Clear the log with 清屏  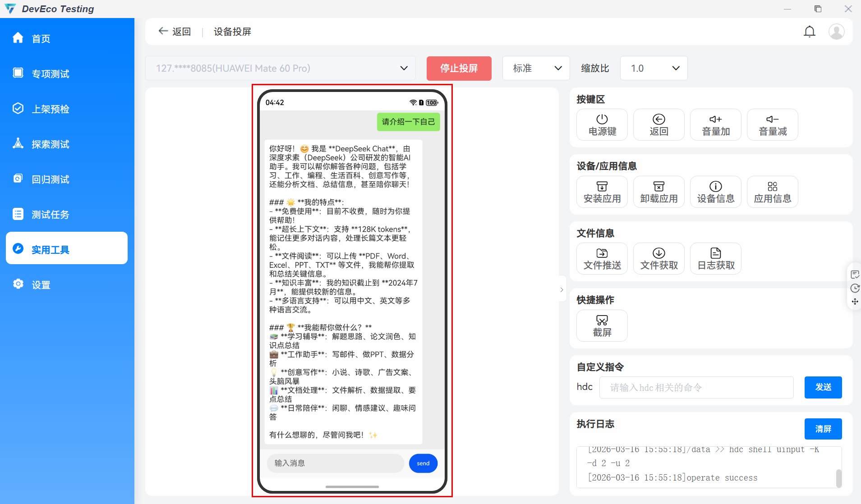(823, 429)
